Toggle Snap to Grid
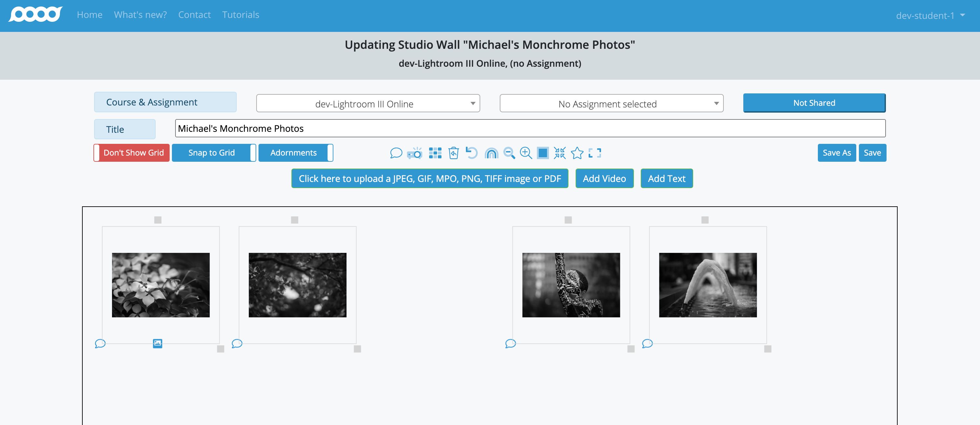Image resolution: width=980 pixels, height=425 pixels. click(214, 153)
